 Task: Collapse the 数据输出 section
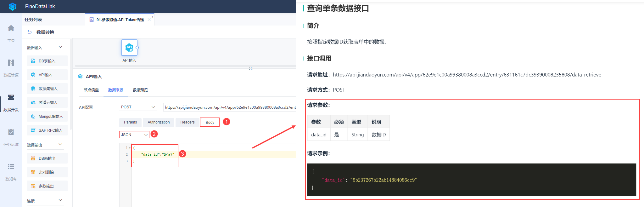pos(60,144)
